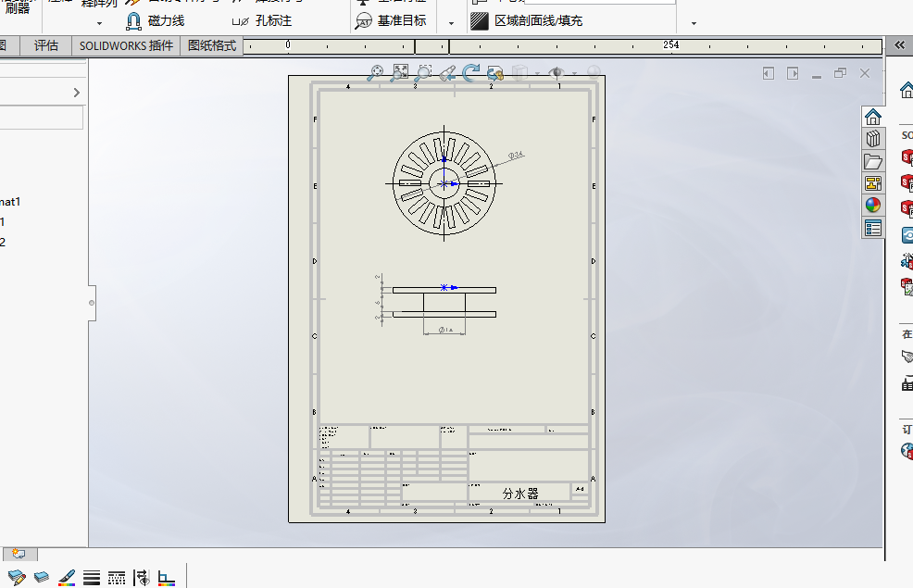Viewport: 913px width, 588px height.
Task: Open the 图纸格式 tab
Action: click(212, 45)
